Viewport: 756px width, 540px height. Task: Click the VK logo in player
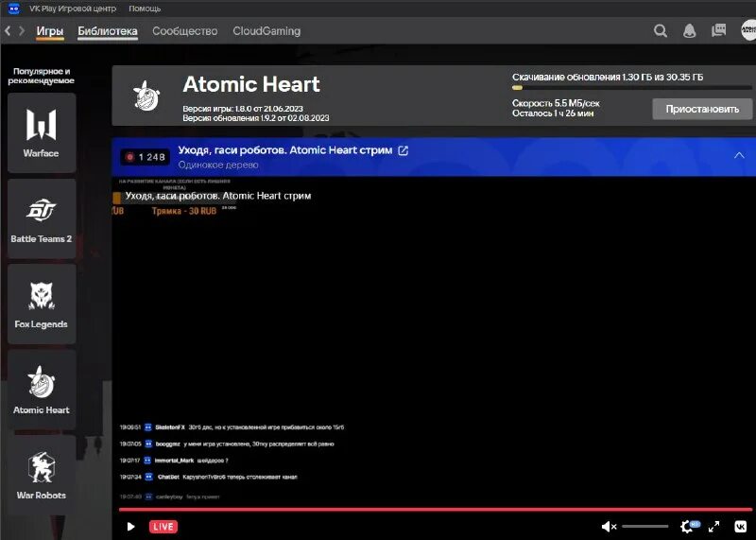tap(741, 527)
